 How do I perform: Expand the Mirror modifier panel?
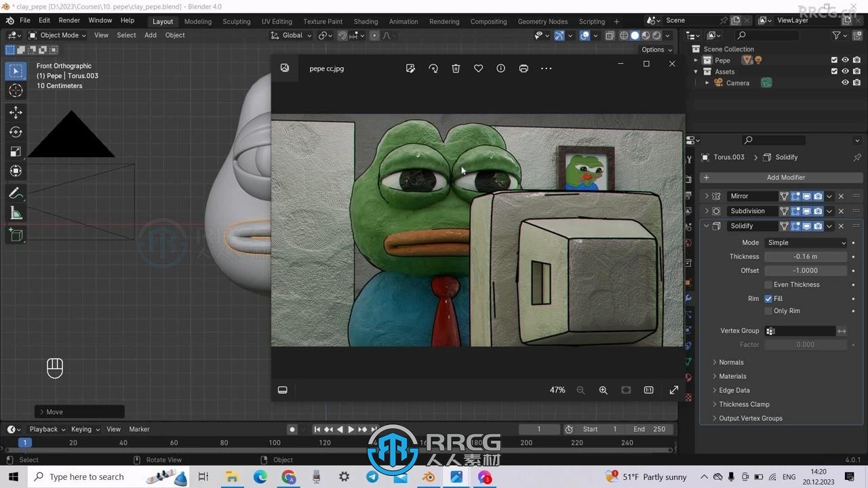tap(707, 196)
